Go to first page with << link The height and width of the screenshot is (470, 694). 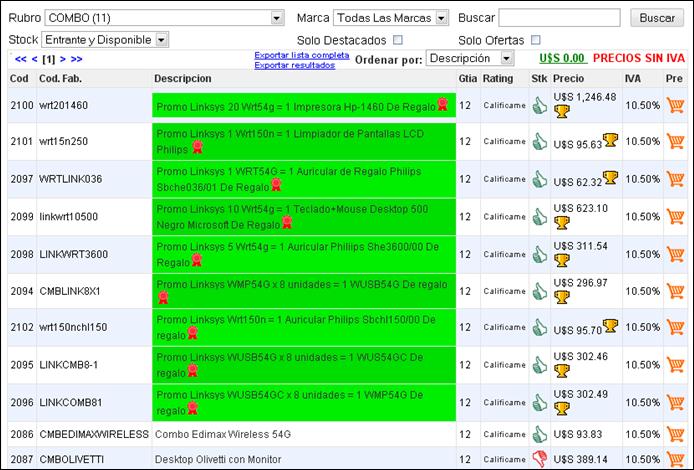20,59
